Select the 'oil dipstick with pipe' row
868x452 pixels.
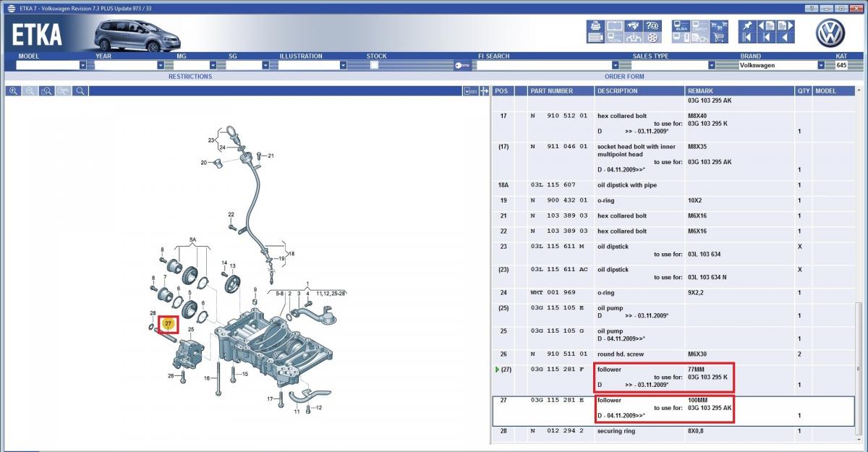(x=673, y=185)
